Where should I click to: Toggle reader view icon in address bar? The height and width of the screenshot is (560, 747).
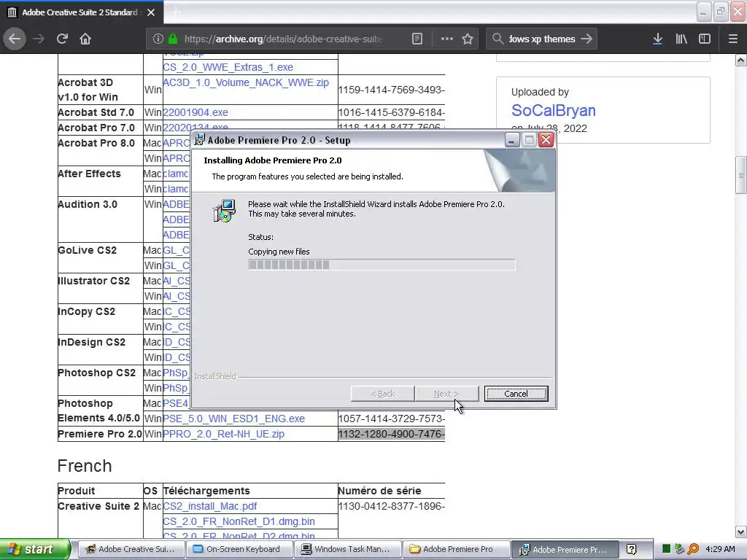click(417, 39)
